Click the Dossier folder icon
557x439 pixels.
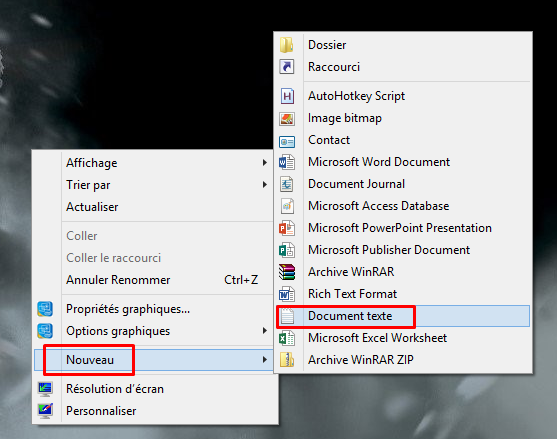286,45
